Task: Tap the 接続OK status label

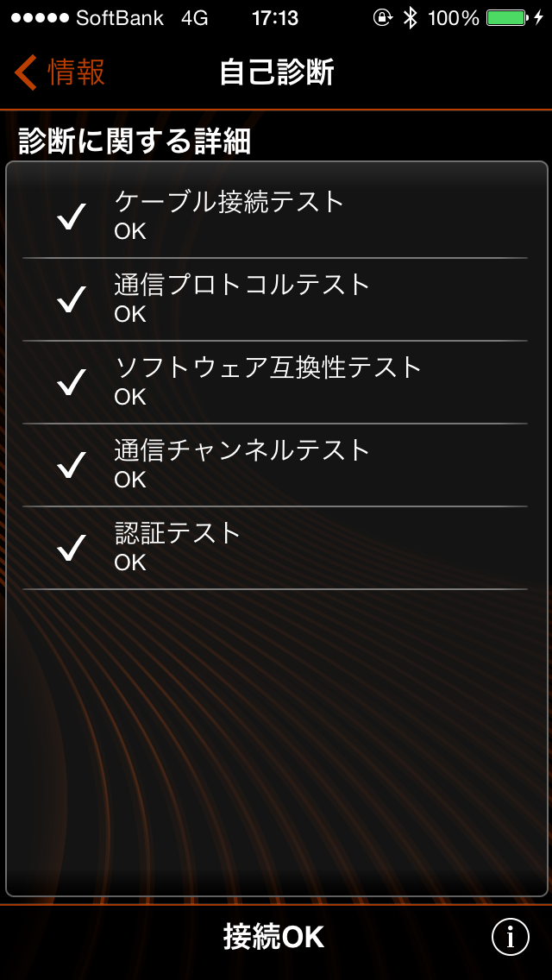Action: (x=273, y=937)
